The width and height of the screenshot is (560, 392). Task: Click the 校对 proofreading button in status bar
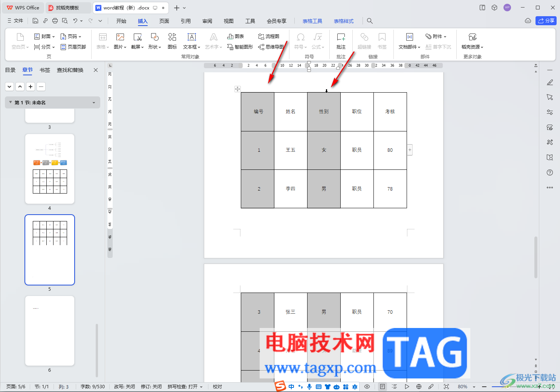(217, 387)
